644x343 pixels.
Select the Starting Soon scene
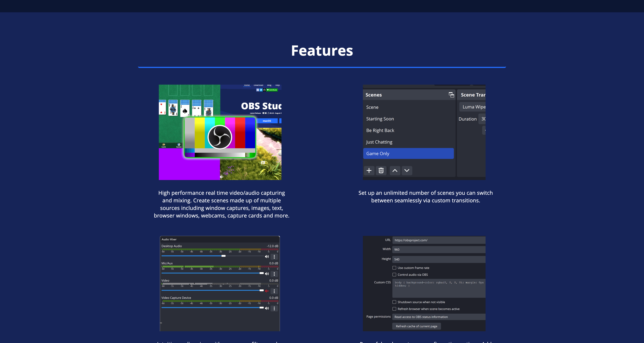(409, 119)
